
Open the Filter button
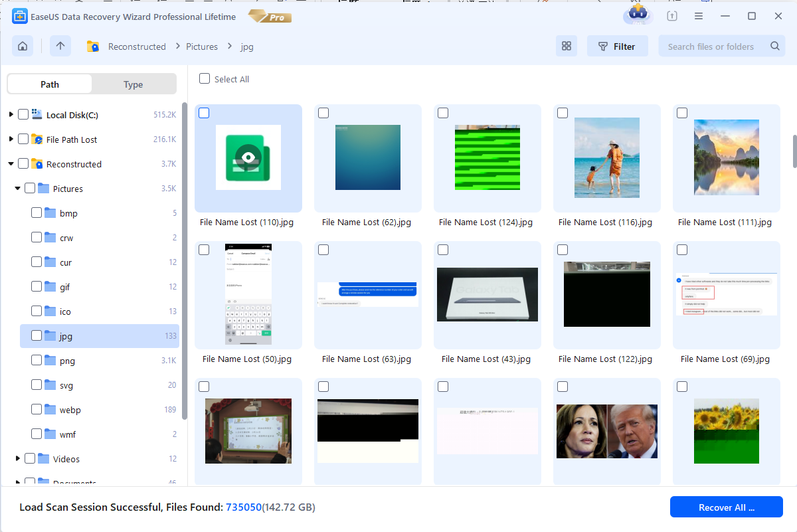point(618,46)
